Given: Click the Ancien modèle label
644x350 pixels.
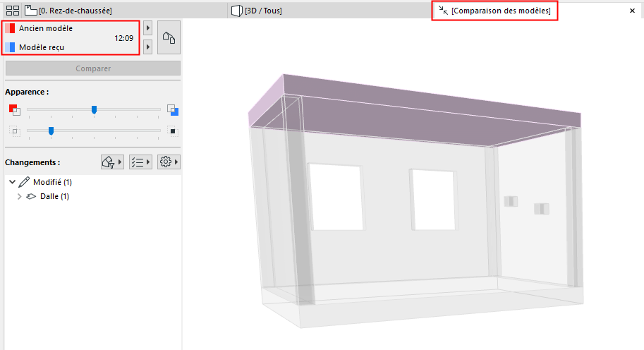Looking at the screenshot, I should (x=46, y=28).
